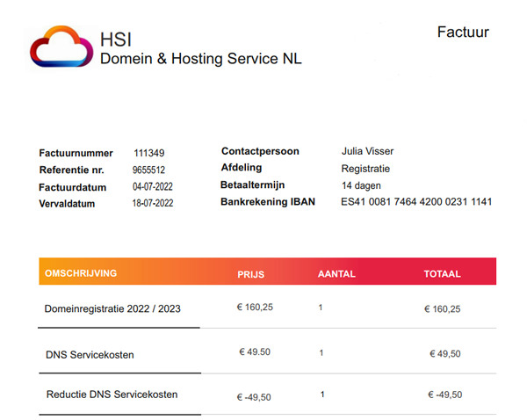Click the invoice date 04-07-2022
The image size is (527, 420).
pos(153,187)
